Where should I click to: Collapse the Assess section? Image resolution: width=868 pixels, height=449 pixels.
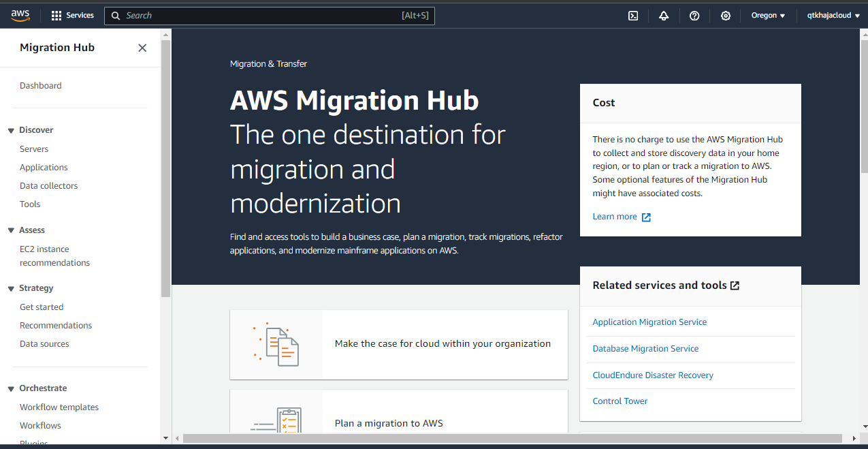(11, 230)
